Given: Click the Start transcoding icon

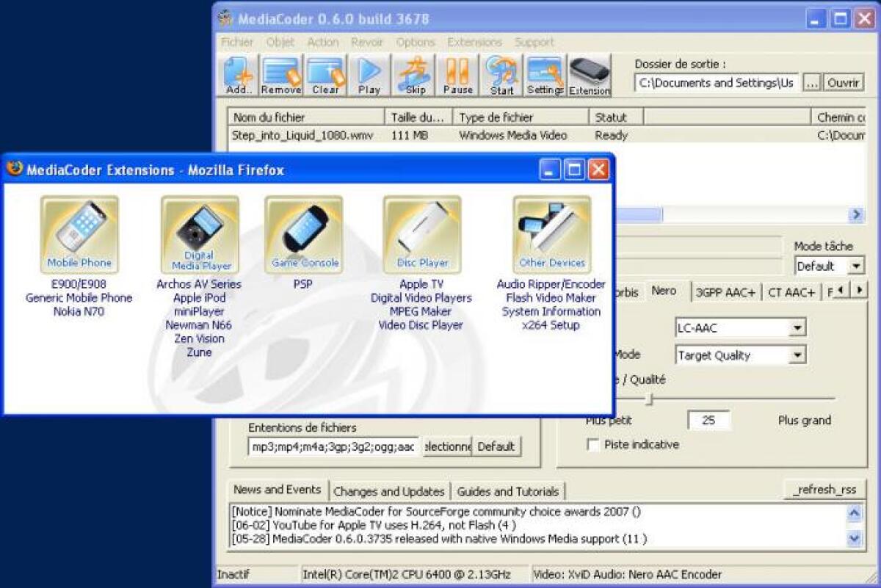Looking at the screenshot, I should coord(501,73).
